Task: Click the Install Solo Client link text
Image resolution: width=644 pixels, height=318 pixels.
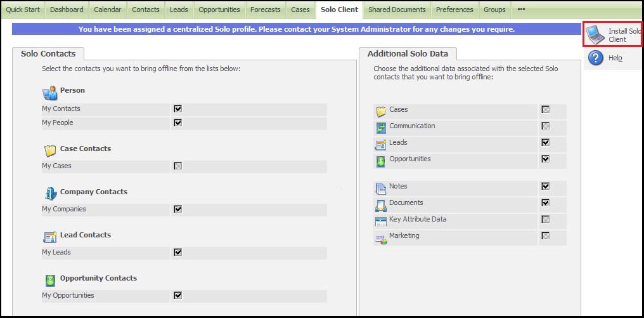Action: click(x=624, y=35)
